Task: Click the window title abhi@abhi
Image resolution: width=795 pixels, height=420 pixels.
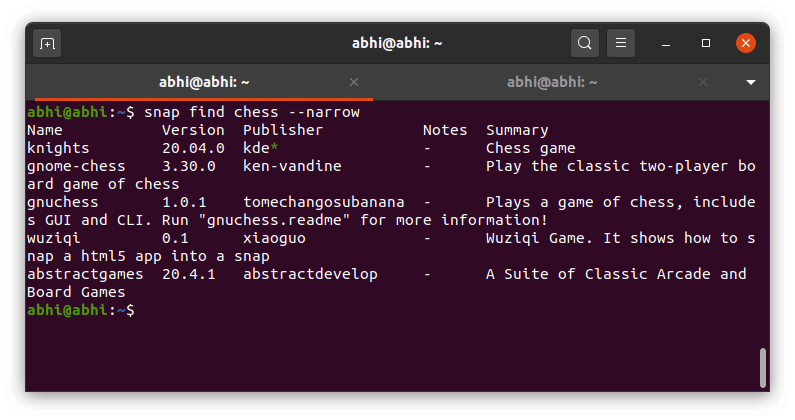Action: (397, 43)
